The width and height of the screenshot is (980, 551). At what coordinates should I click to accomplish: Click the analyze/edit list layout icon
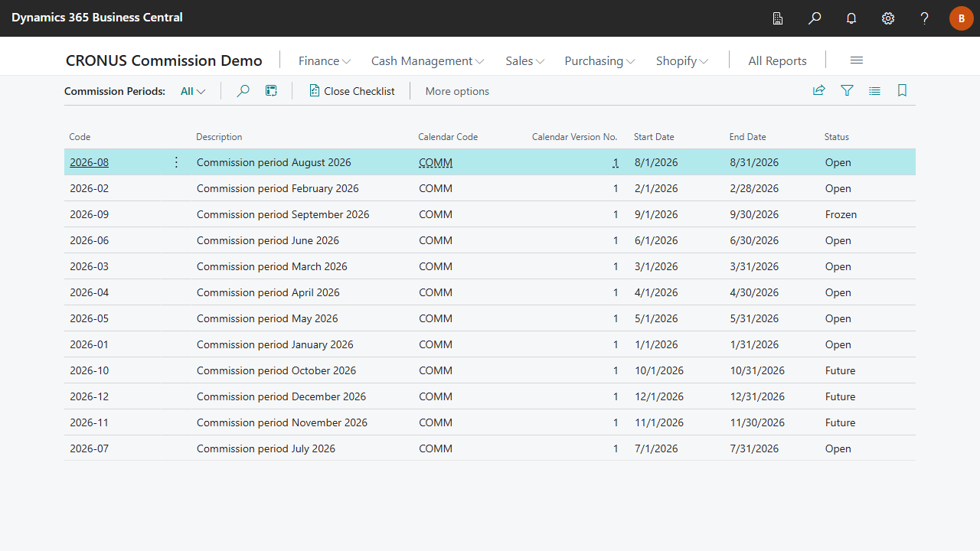271,91
